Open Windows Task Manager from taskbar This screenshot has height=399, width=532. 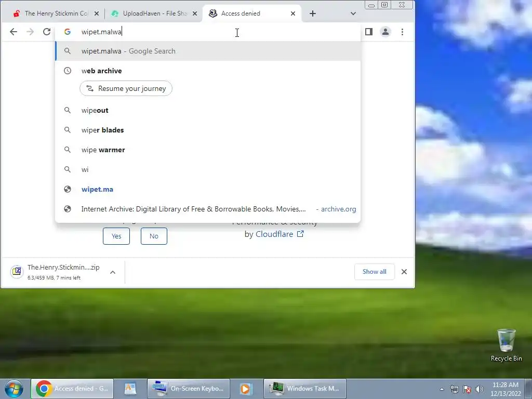tap(305, 389)
